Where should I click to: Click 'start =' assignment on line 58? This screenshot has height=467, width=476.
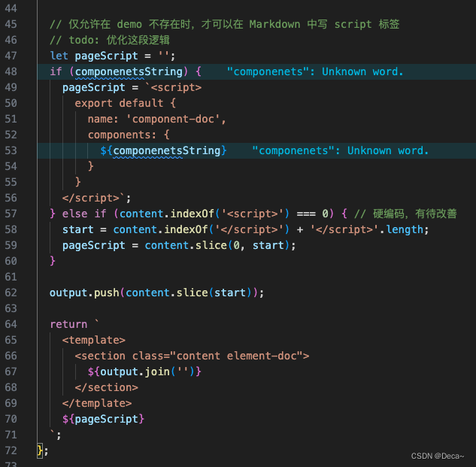(x=84, y=229)
